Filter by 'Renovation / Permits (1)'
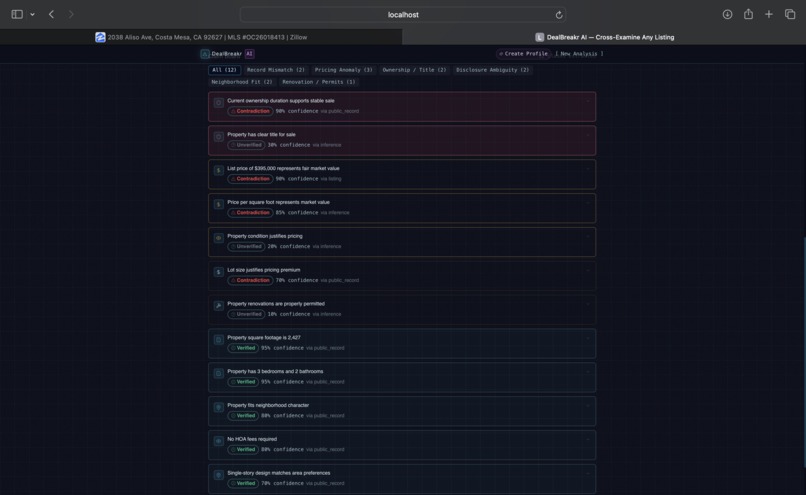The width and height of the screenshot is (806, 495). pyautogui.click(x=319, y=82)
